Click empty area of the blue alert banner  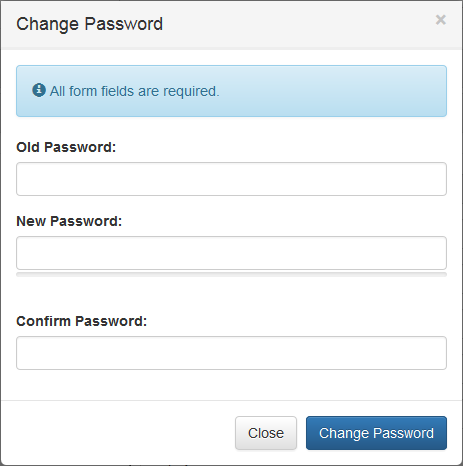click(333, 91)
